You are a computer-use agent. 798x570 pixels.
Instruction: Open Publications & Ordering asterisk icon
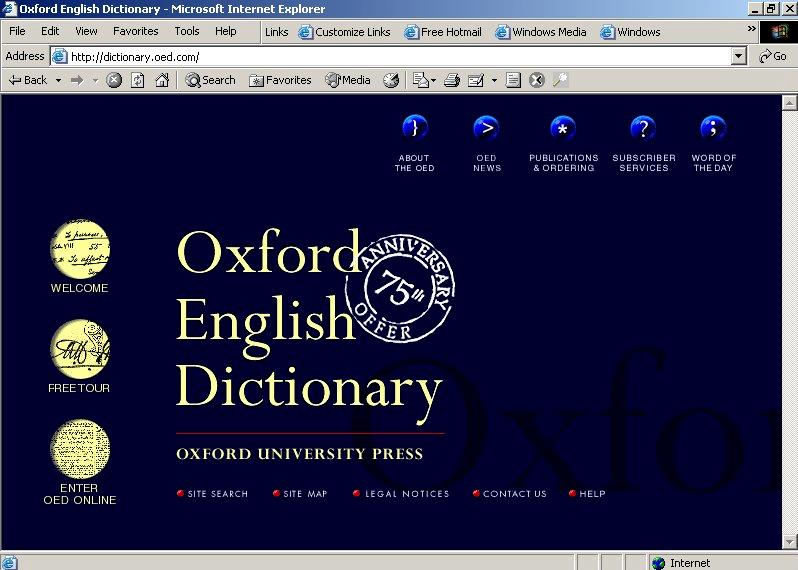coord(563,128)
